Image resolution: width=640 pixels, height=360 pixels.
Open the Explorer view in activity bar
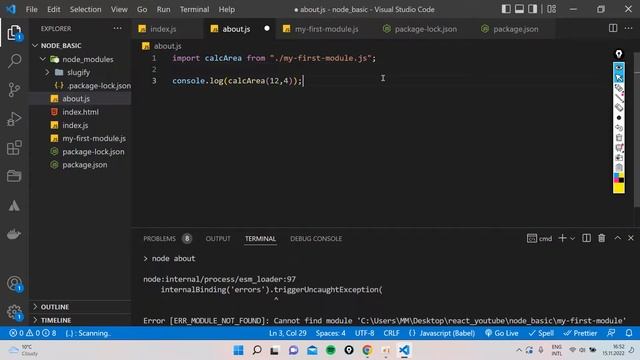pos(14,33)
